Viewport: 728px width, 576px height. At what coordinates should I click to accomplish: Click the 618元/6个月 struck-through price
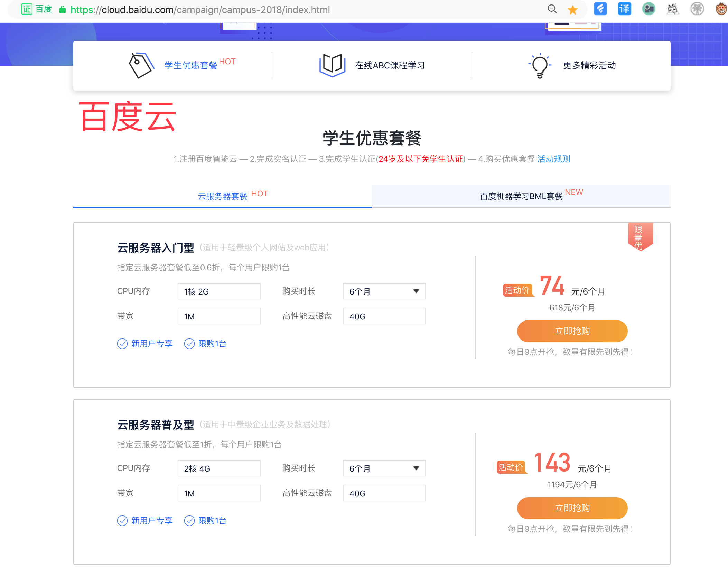coord(572,308)
